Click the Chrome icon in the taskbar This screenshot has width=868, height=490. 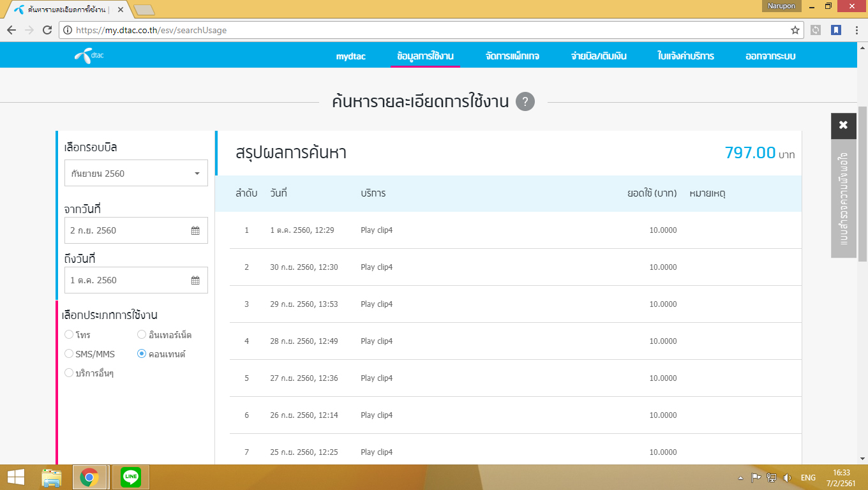tap(89, 477)
